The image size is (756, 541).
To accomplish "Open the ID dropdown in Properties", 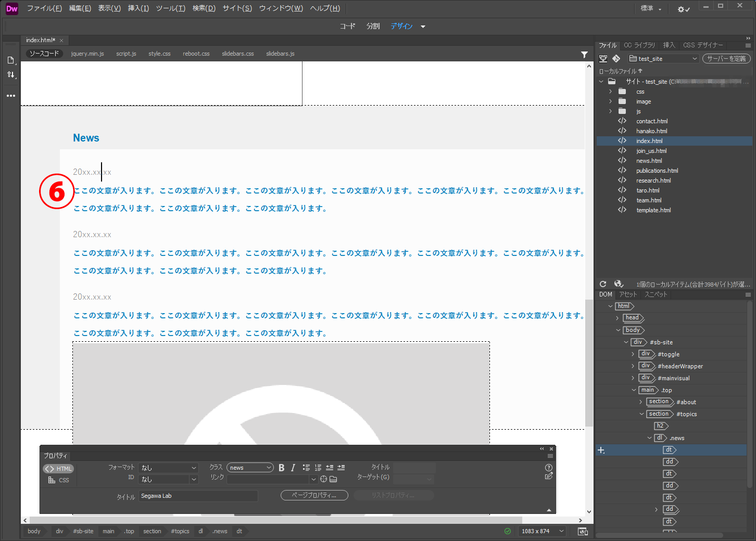I will 168,479.
